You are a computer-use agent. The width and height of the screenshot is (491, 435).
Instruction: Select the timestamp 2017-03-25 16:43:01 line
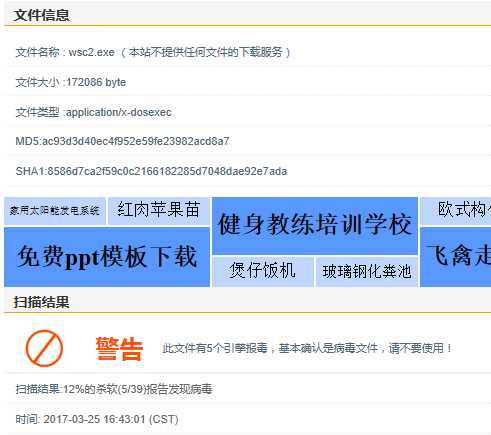tap(97, 419)
